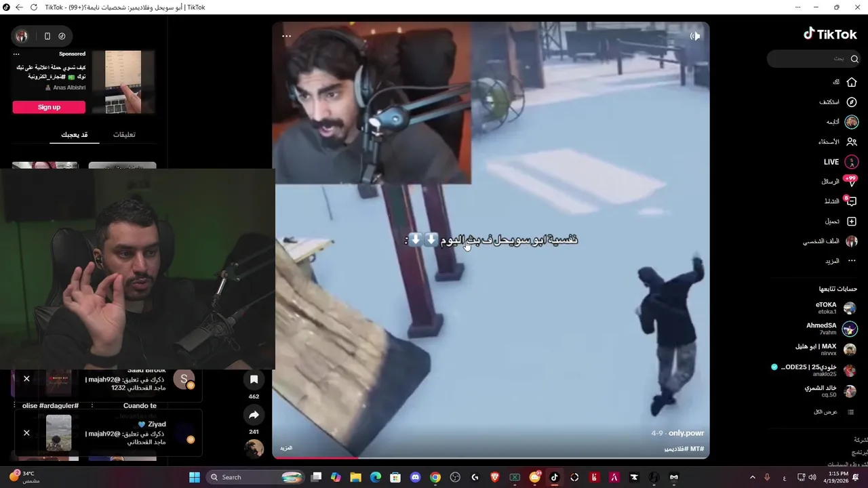
Task: Dismiss the Ziyad notification
Action: click(26, 432)
